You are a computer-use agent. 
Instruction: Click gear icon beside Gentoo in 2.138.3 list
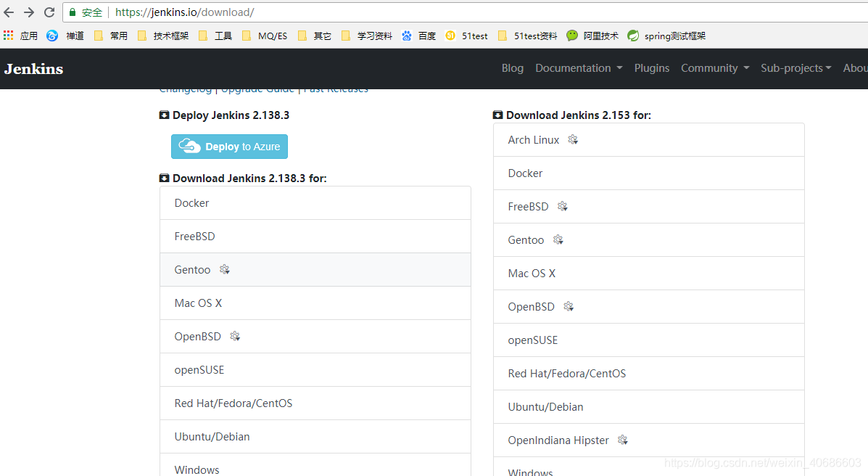(224, 269)
